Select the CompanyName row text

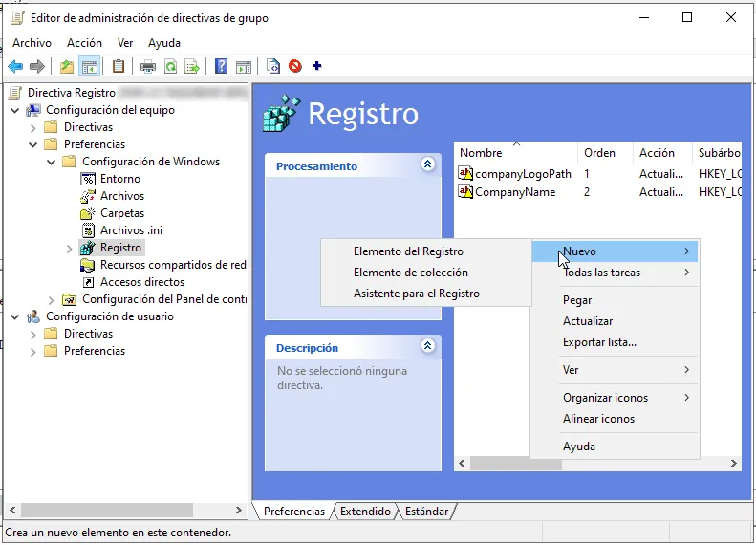coord(515,192)
